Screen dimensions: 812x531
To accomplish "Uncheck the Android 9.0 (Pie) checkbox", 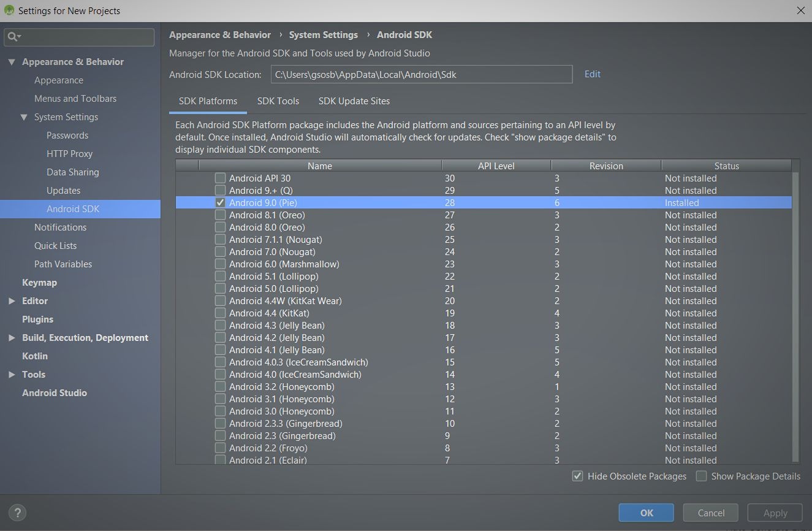I will (x=220, y=202).
